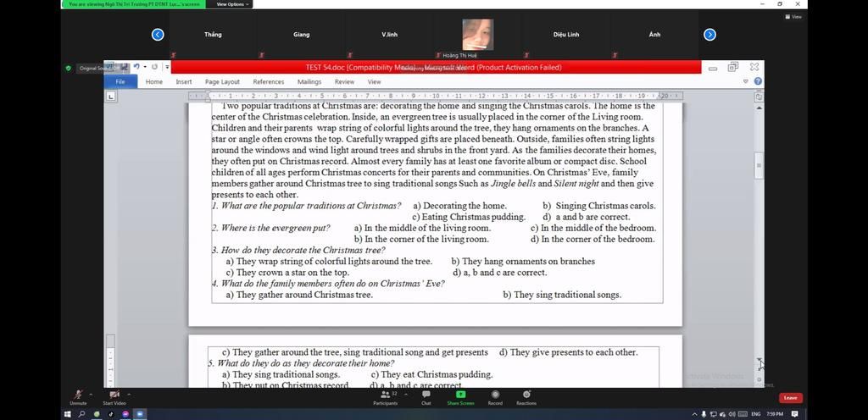Screen dimensions: 868x420
Task: Expand the arrow next to Participants
Action: pos(406,395)
